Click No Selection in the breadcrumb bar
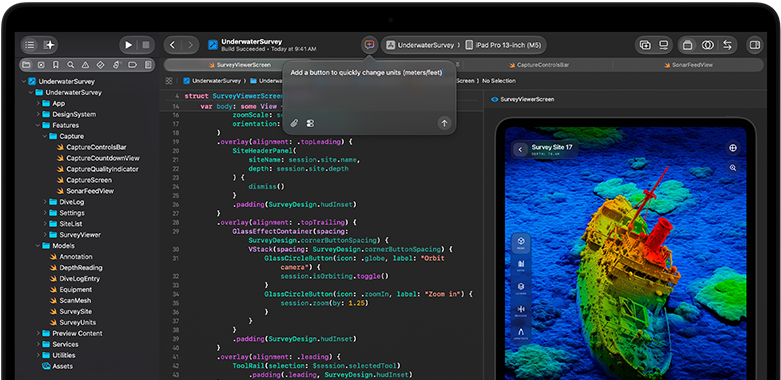 coord(499,81)
